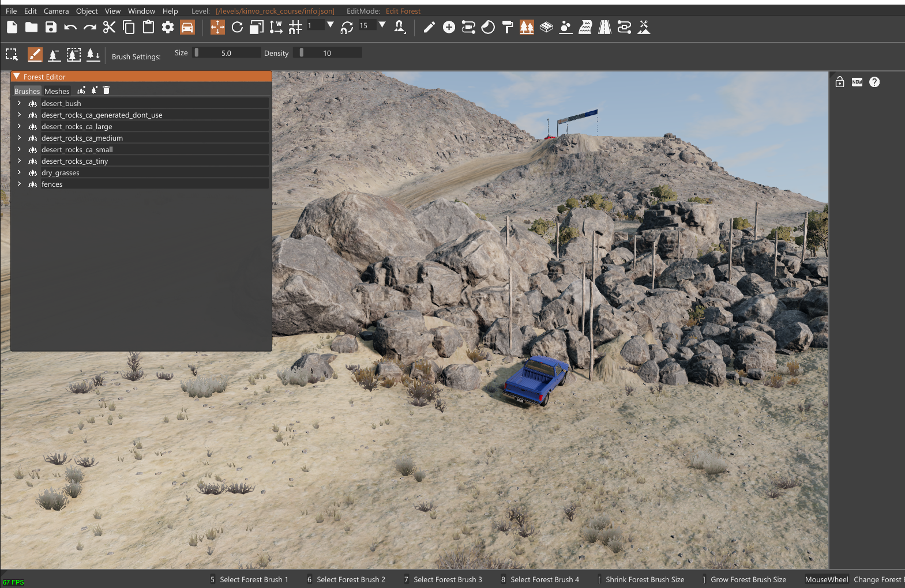
Task: Click the scissors cut icon
Action: point(109,27)
